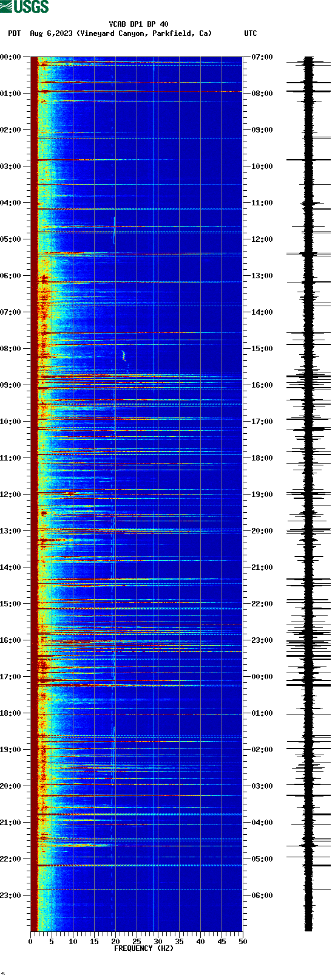Click the date 'Aug 6,2023' text
Viewport: 335px width, 980px height.
pyautogui.click(x=51, y=33)
